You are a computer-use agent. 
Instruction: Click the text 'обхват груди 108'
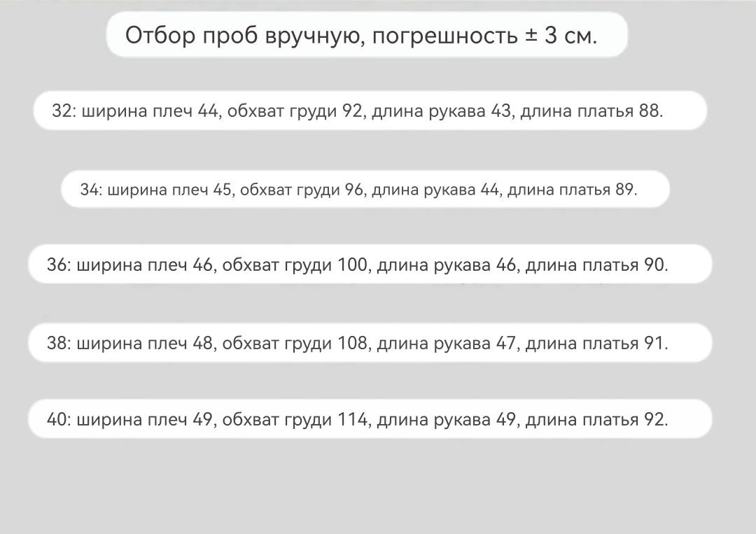click(x=295, y=343)
